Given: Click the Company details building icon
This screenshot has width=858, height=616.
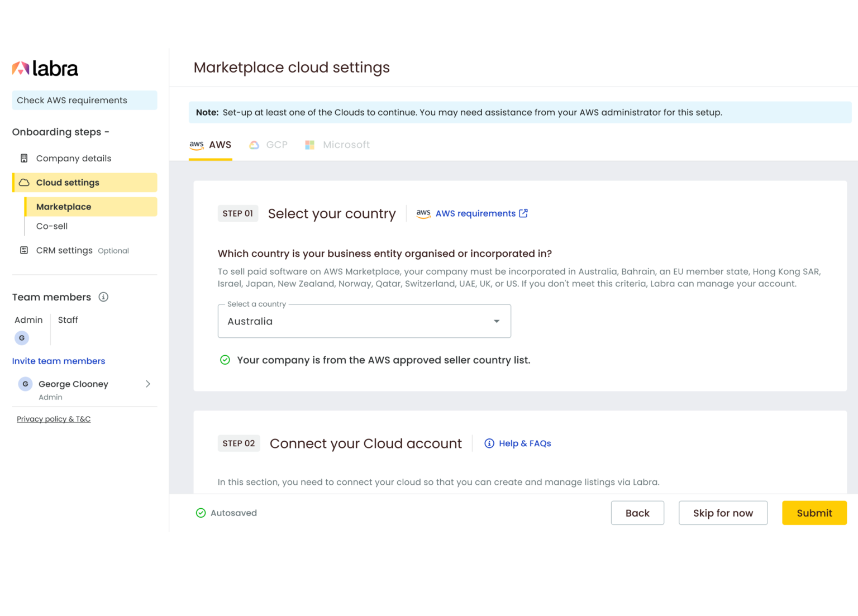Looking at the screenshot, I should pos(24,159).
